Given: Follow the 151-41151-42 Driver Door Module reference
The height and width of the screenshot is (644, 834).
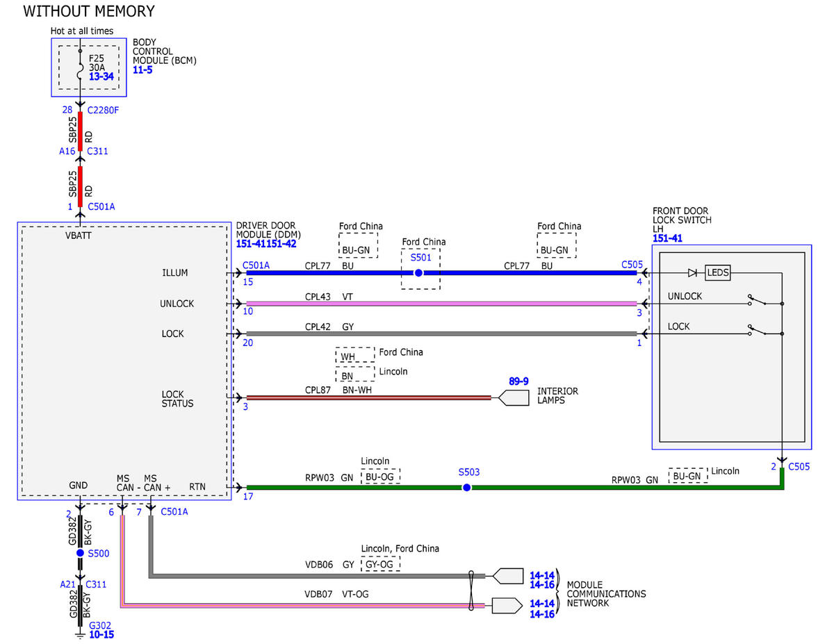Looking at the screenshot, I should (266, 244).
